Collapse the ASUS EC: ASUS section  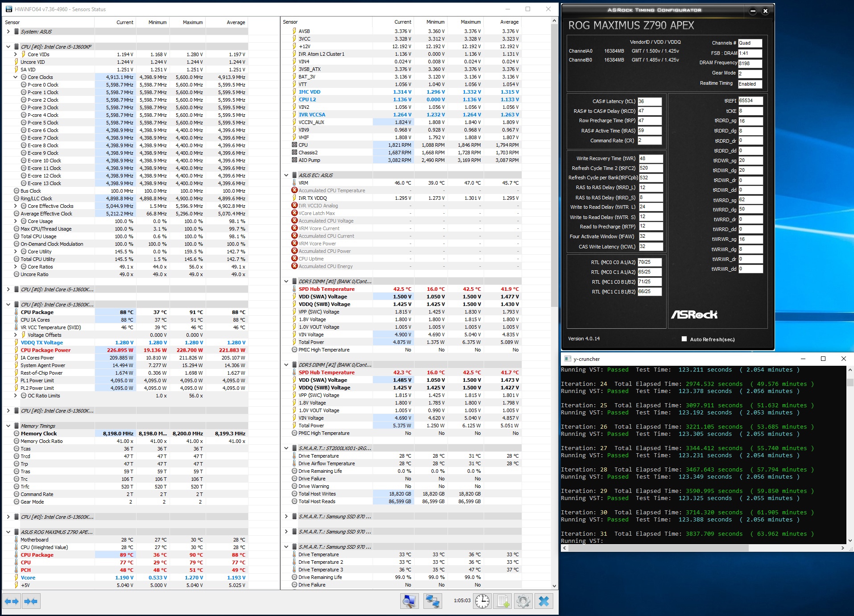286,175
